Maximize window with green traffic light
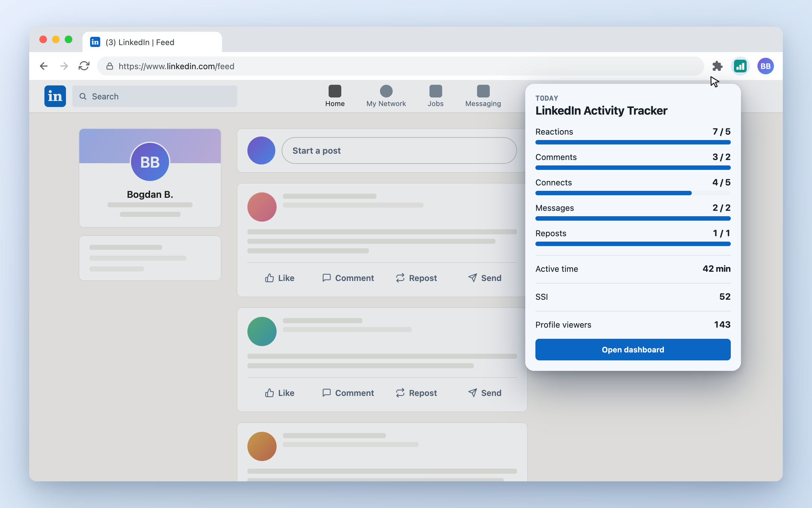The height and width of the screenshot is (508, 812). tap(69, 39)
